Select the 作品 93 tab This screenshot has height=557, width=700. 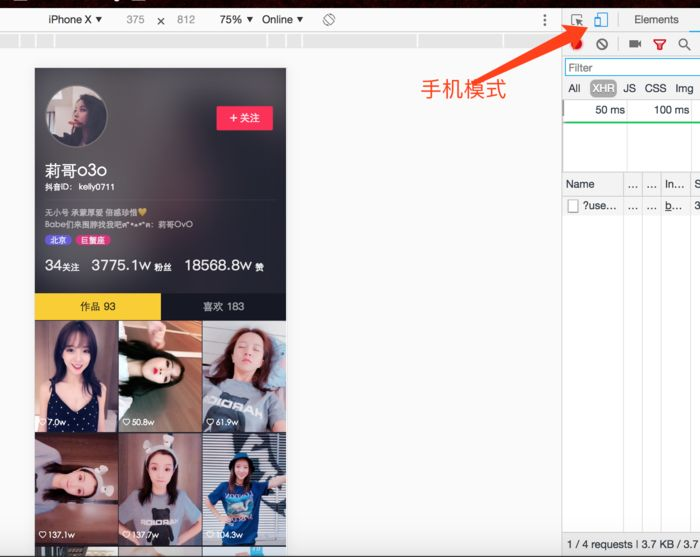98,306
